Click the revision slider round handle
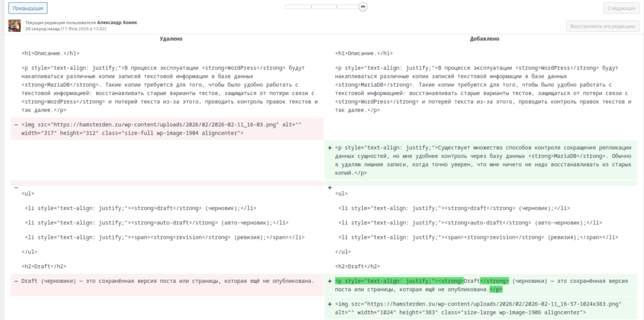Viewport: 644px width, 320px height. (363, 6)
